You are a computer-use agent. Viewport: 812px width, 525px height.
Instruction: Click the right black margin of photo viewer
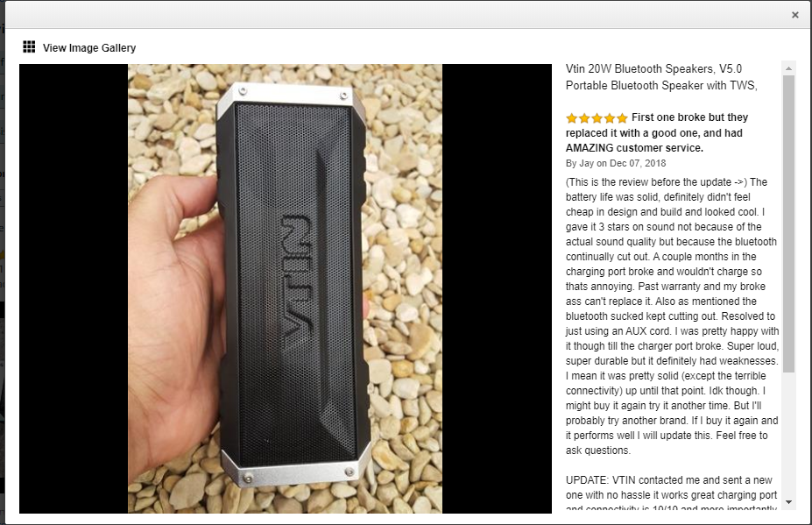coord(498,288)
